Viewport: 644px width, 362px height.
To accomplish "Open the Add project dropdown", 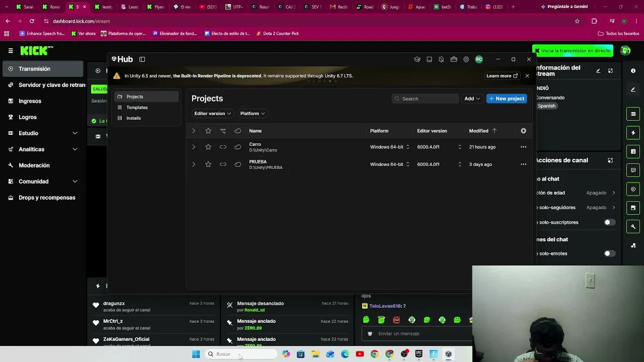I will tap(472, 99).
